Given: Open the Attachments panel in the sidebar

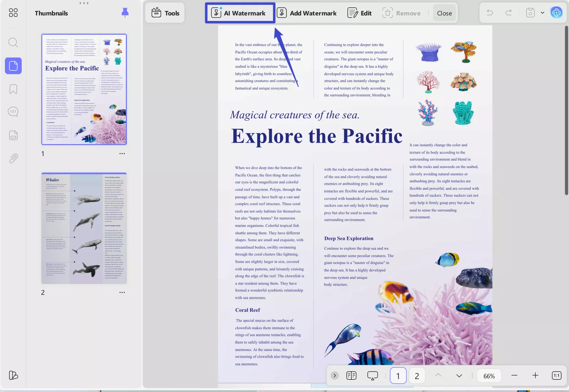Looking at the screenshot, I should [13, 158].
